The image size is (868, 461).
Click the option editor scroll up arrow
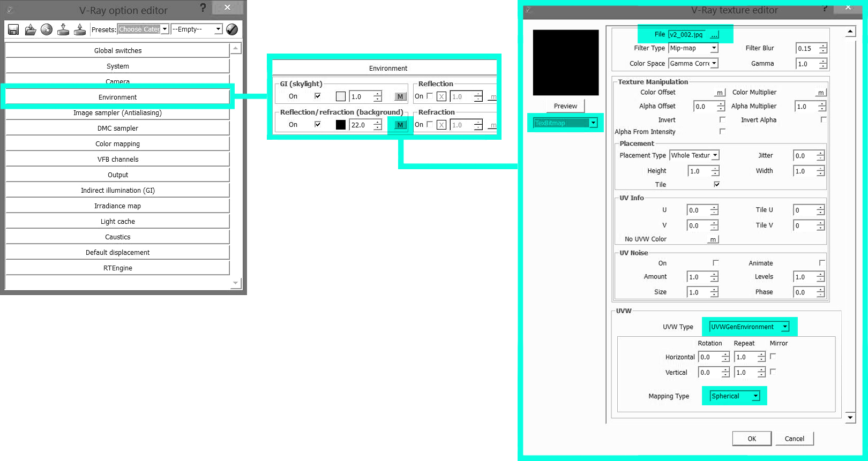click(235, 49)
